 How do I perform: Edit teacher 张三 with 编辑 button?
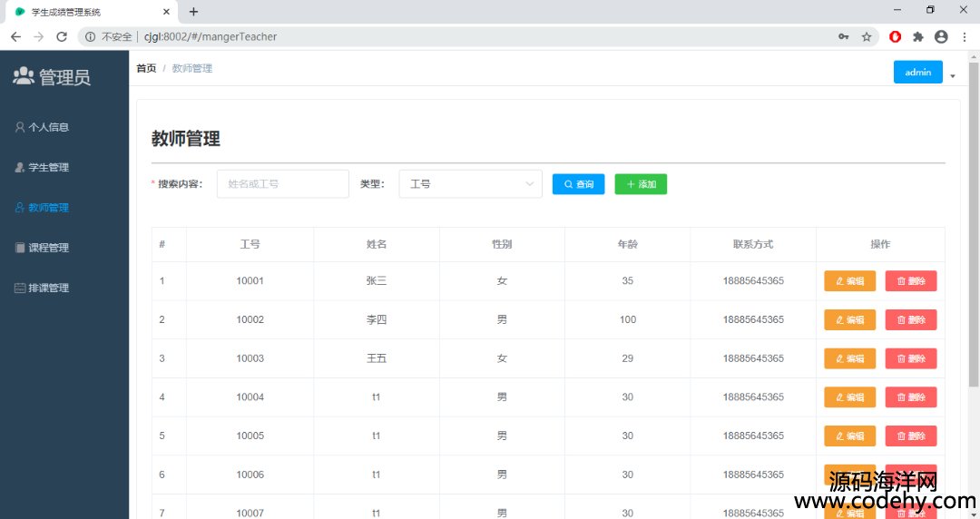(849, 281)
